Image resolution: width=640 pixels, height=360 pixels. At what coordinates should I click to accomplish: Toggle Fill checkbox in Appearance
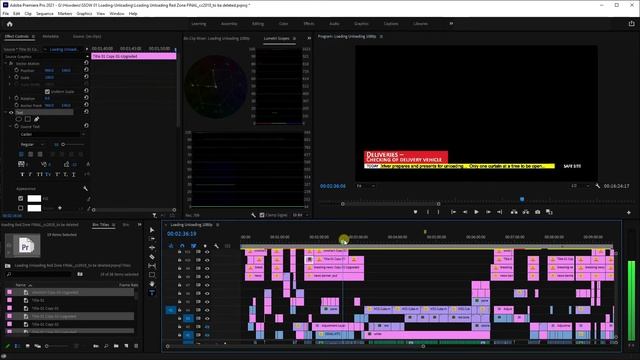point(20,198)
